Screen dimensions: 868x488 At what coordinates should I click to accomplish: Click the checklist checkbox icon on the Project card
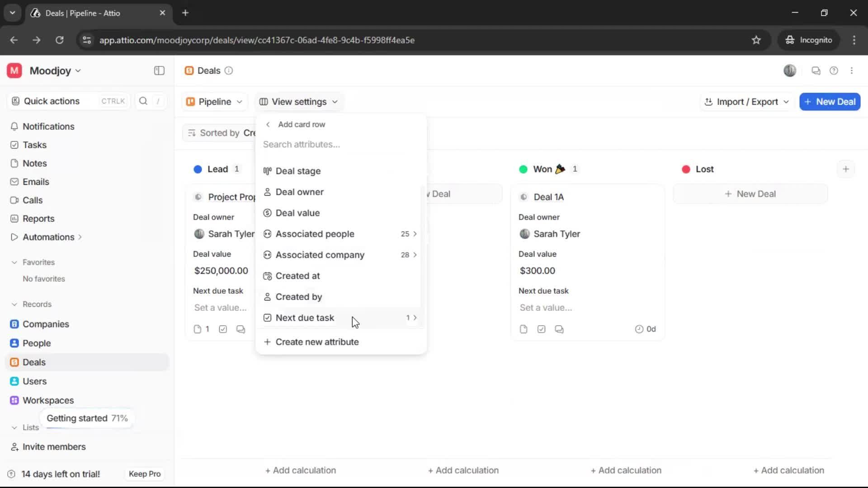222,329
